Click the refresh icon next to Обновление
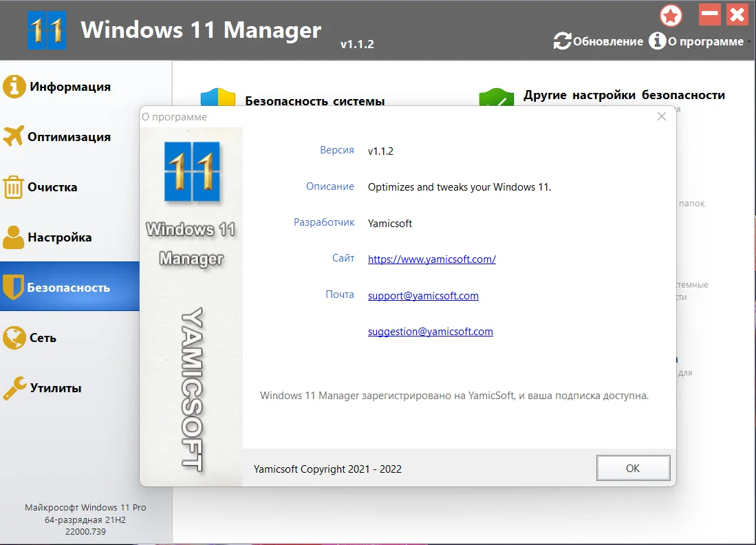 tap(562, 41)
